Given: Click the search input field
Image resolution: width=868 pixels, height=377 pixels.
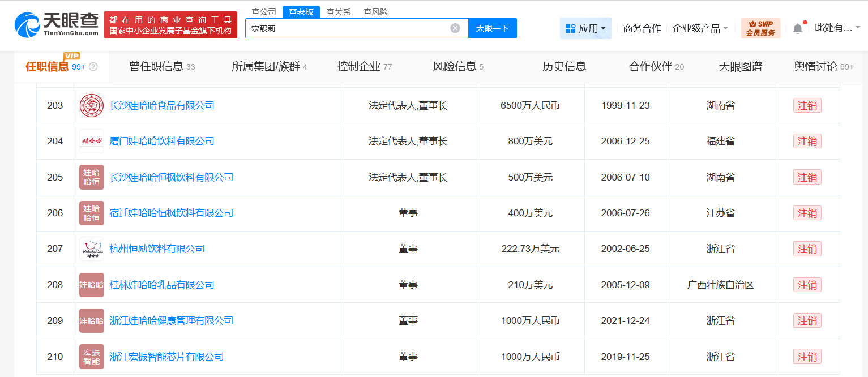Looking at the screenshot, I should tap(347, 28).
